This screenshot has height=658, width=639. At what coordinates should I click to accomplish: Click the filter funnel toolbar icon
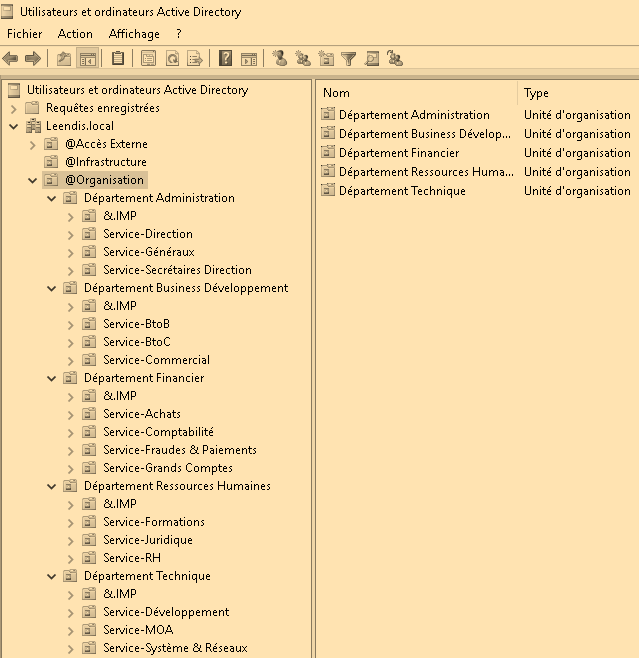coord(348,58)
